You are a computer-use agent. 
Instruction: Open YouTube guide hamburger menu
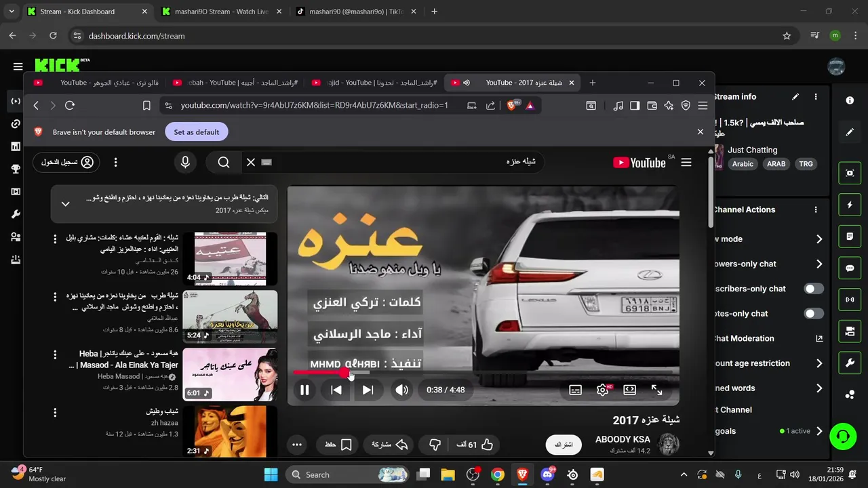[686, 162]
